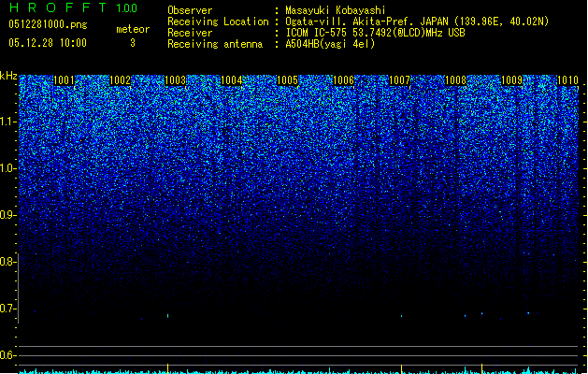Click the HROFFT 1.0.0 title text
588x374 pixels.
coord(74,7)
